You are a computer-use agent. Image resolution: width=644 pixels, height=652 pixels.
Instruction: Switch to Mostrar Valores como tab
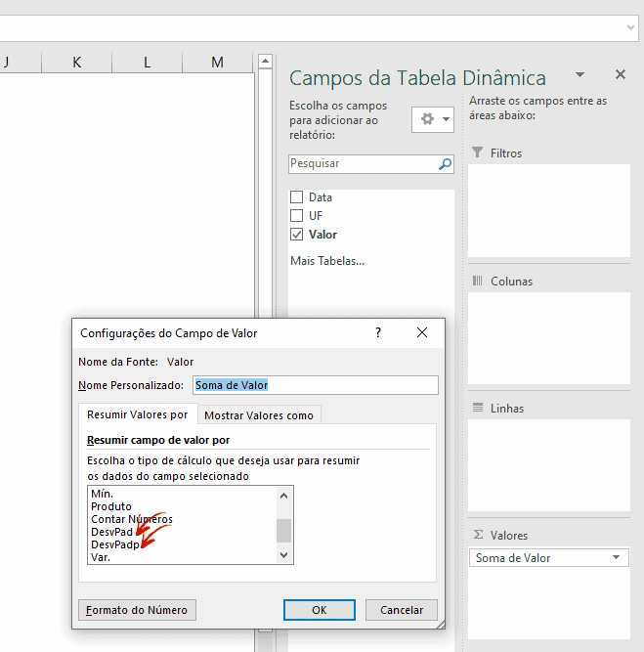point(259,415)
